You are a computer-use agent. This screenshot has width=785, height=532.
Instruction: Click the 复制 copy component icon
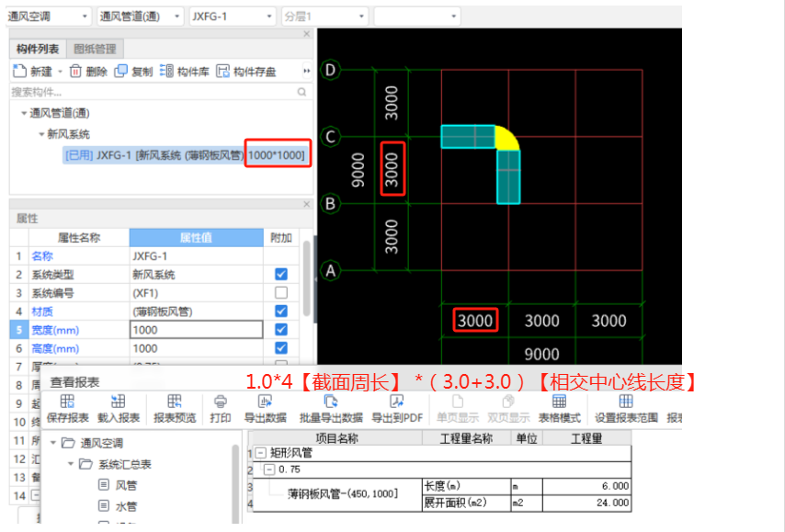120,71
